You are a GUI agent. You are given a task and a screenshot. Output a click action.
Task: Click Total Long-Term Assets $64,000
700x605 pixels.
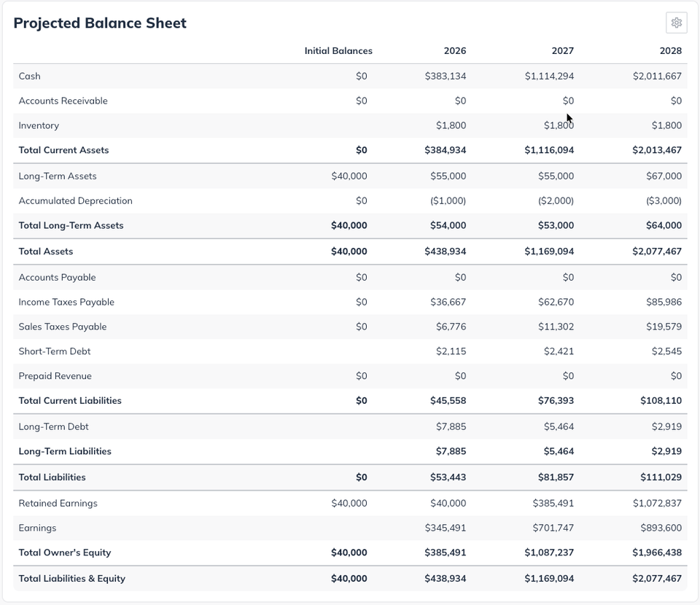[664, 225]
